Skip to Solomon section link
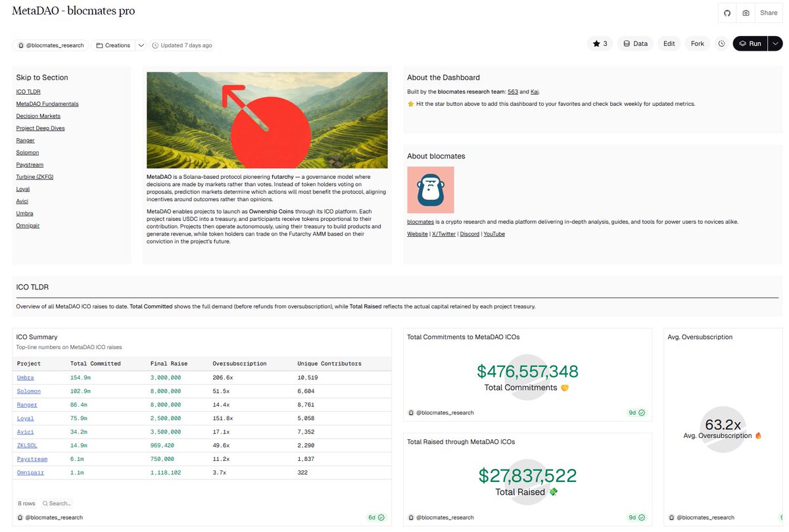 28,153
